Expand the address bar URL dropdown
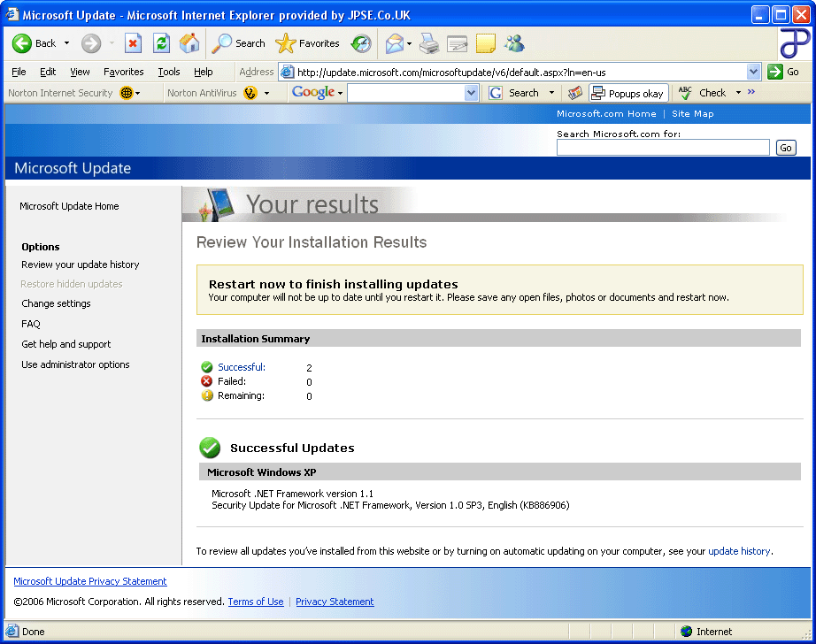Screen dimensions: 816x644 (x=753, y=72)
